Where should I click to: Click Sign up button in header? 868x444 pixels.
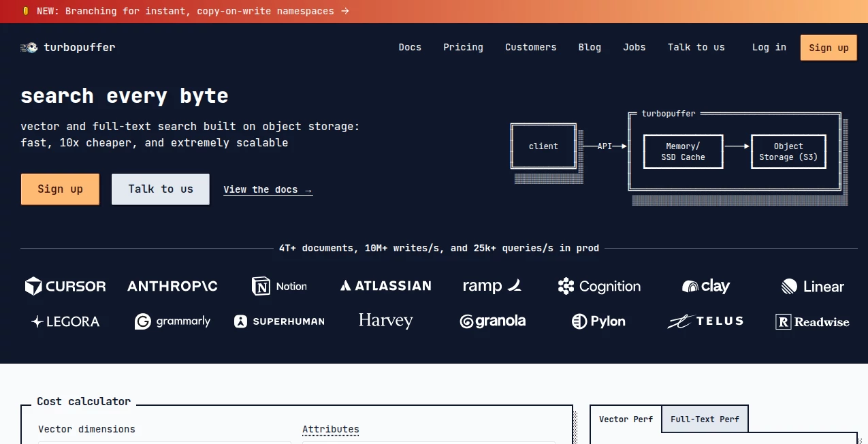[x=829, y=48]
